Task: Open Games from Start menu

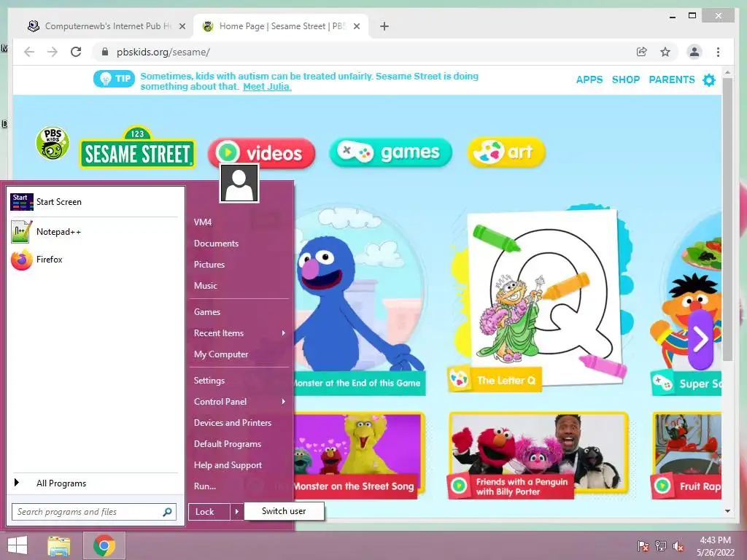Action: (x=239, y=312)
